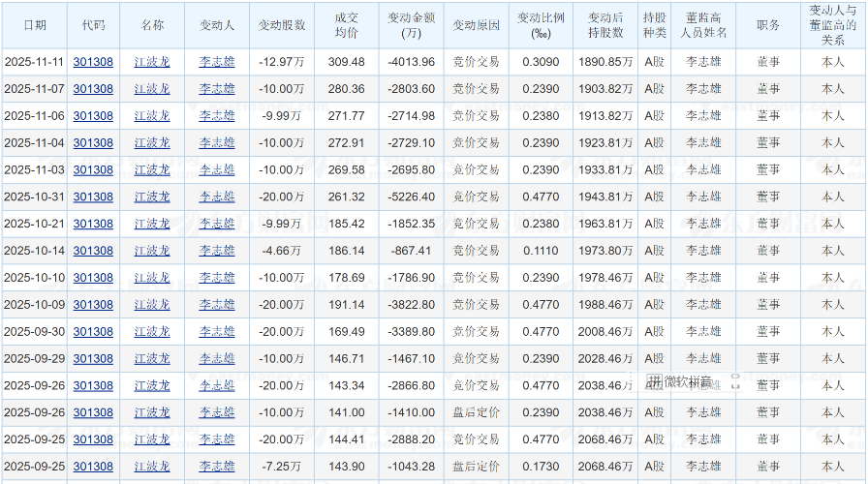Image resolution: width=868 pixels, height=484 pixels.
Task: Open 江波龙 link in 2025-11-07 row
Action: click(x=152, y=89)
